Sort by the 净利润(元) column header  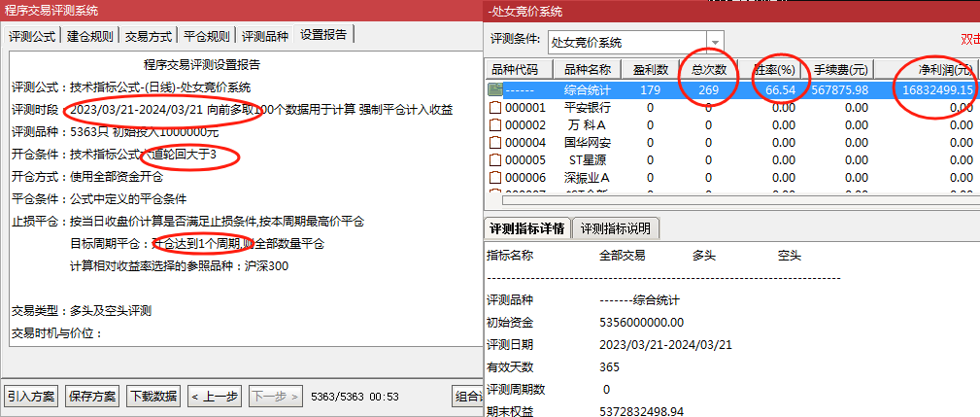click(x=927, y=69)
